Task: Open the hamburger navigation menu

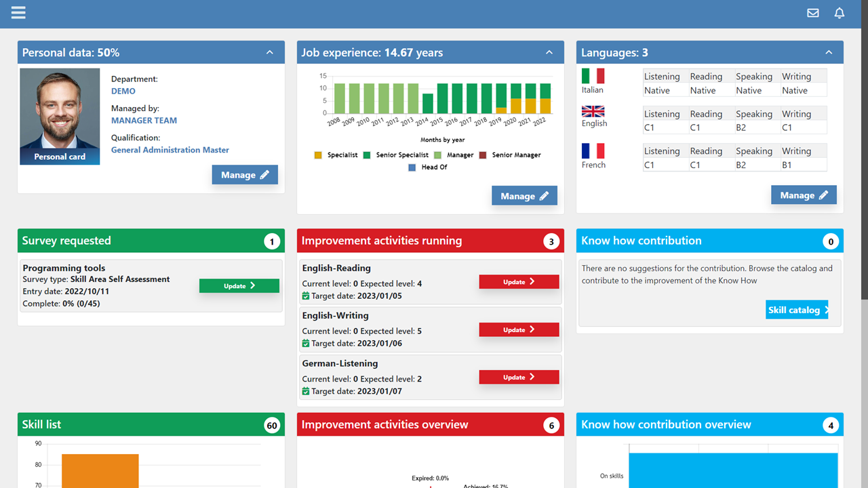Action: (18, 13)
